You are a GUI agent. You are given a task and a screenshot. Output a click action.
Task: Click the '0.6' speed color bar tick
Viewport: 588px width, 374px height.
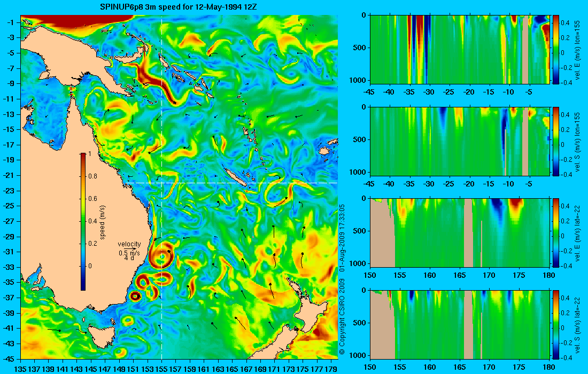92,199
